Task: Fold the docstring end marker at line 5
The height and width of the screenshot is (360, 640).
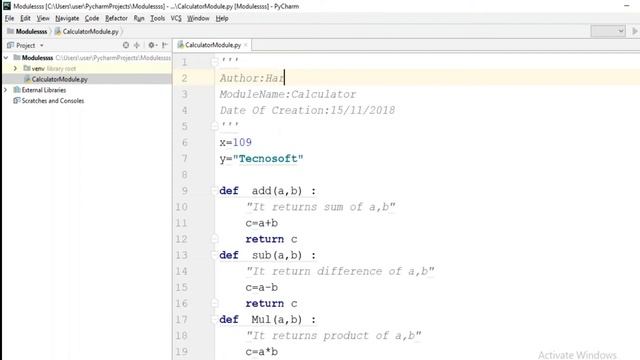Action: (214, 126)
